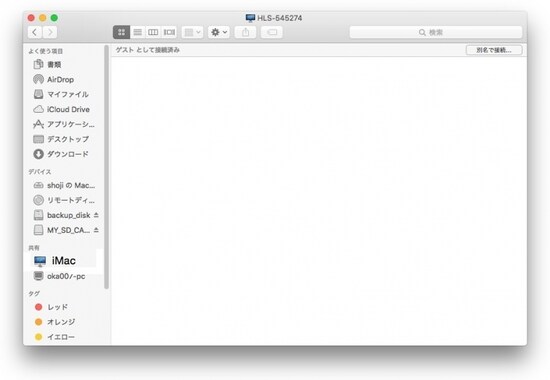Switch to icon view mode
550x380 pixels.
[121, 32]
